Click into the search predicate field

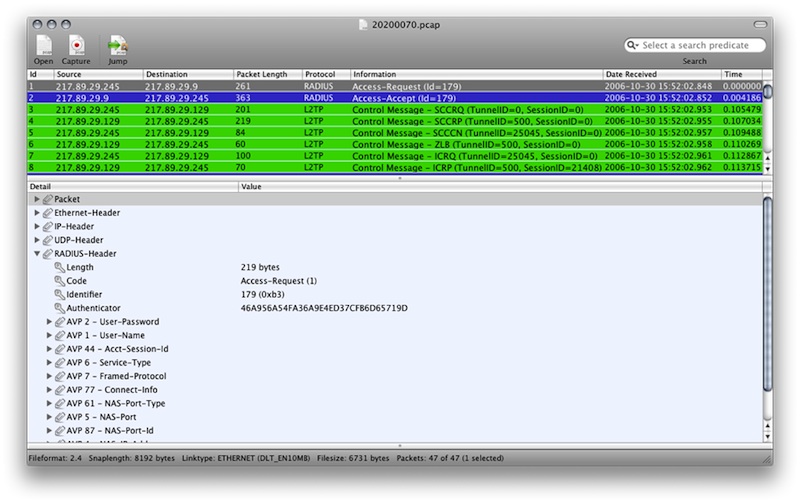coord(700,45)
